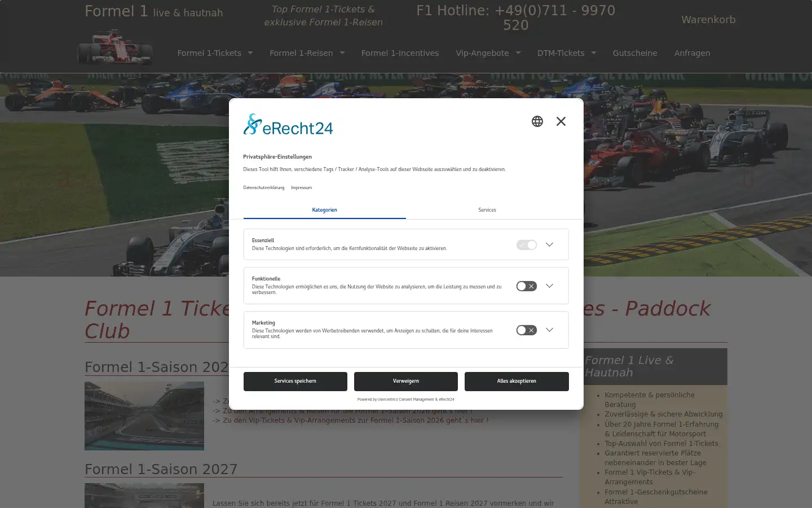Open Vip-Tickets Formel 1-Saison 2026 link
Viewport: 812px width, 508px height.
(x=350, y=421)
